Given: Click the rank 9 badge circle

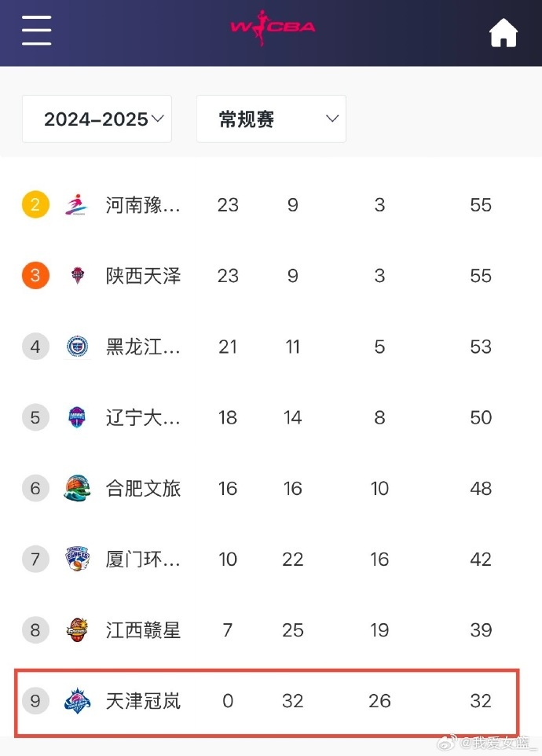Looking at the screenshot, I should (x=35, y=700).
